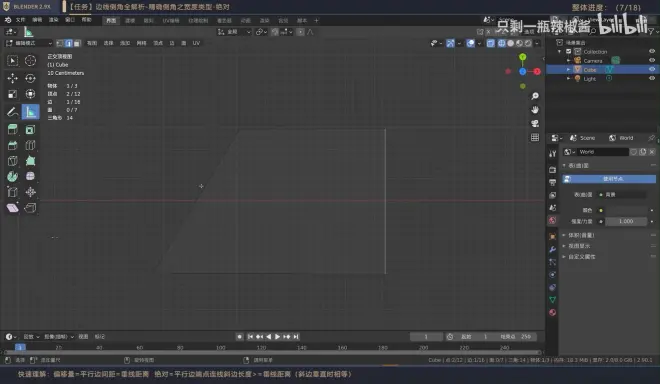Select the Loop Cut tool
This screenshot has height=384, width=660.
click(30, 146)
